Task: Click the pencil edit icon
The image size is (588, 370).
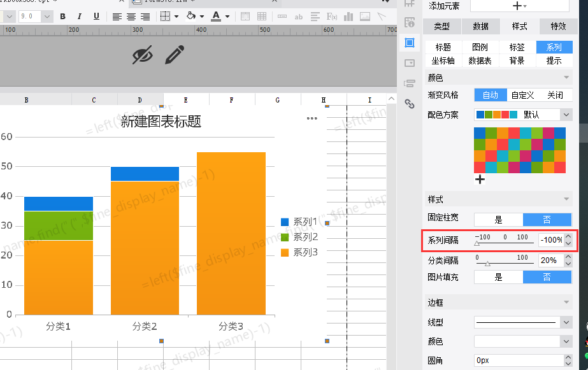Action: pyautogui.click(x=174, y=55)
